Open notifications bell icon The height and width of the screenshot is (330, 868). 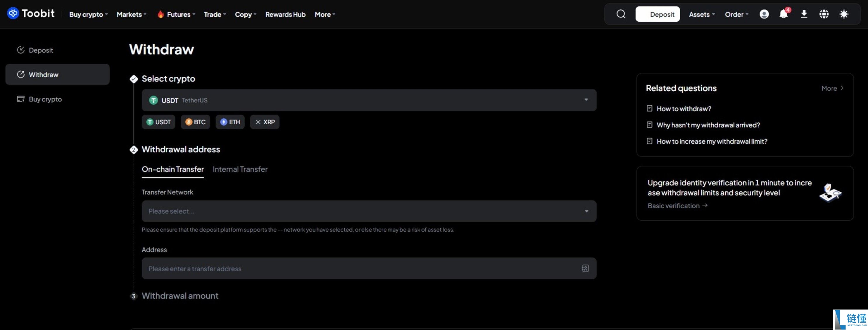(784, 14)
